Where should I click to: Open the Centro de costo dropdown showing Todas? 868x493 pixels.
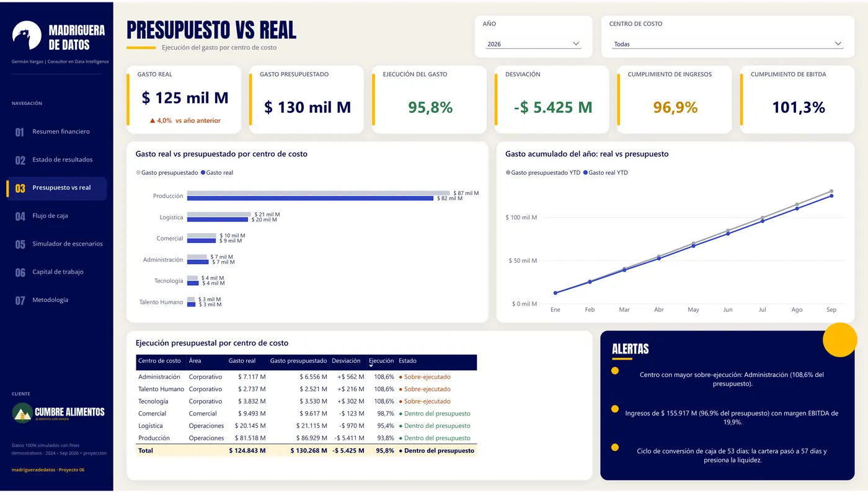(727, 44)
